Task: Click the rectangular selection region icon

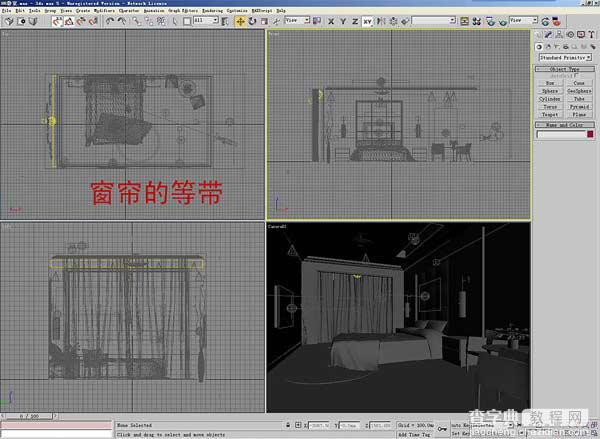Action: click(187, 21)
